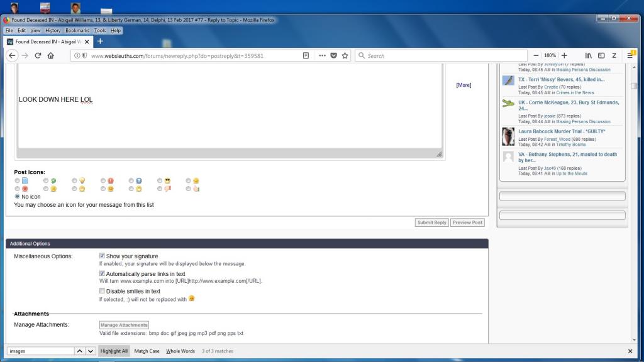Open the History menu
Viewport: 644px width, 362px height.
53,30
